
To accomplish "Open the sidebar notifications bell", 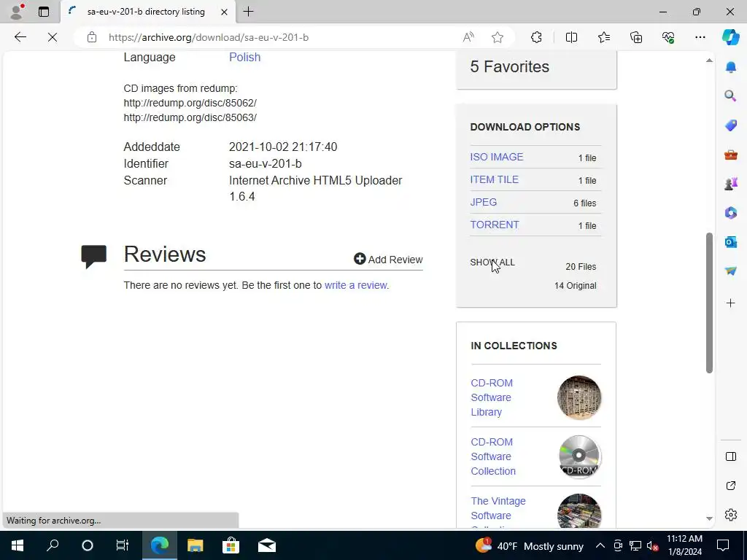I will 731,67.
